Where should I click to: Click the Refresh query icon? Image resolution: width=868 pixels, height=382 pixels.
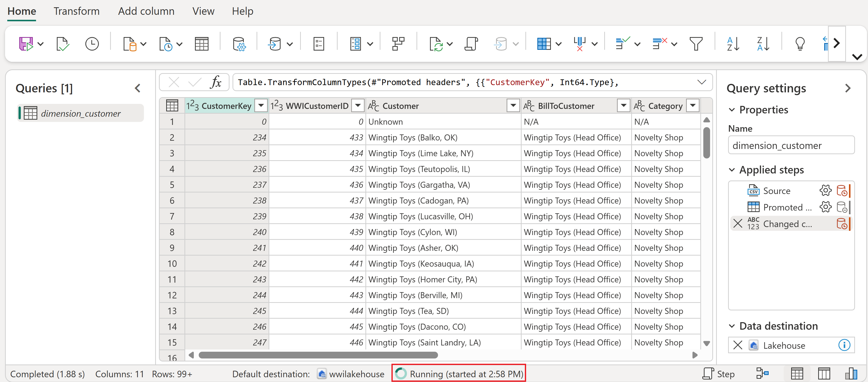point(436,44)
